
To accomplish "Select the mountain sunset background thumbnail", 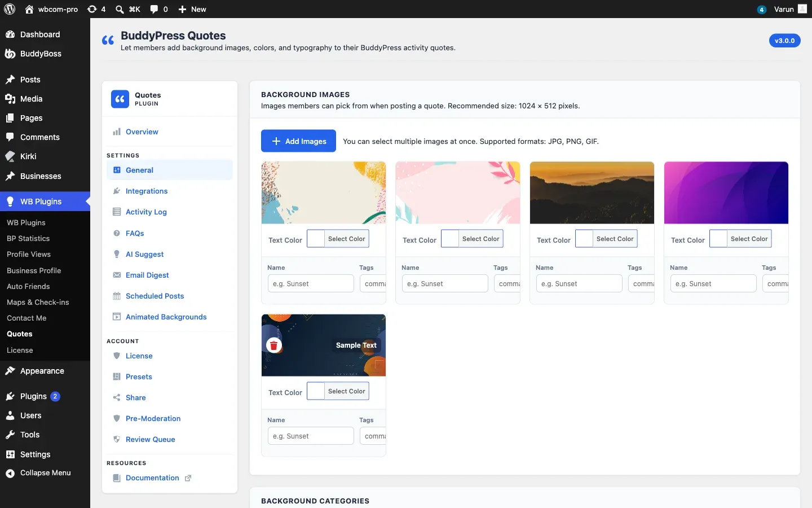I will (592, 192).
